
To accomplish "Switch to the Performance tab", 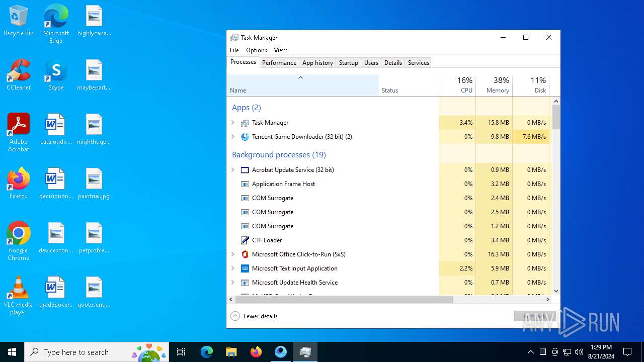I will pos(279,63).
